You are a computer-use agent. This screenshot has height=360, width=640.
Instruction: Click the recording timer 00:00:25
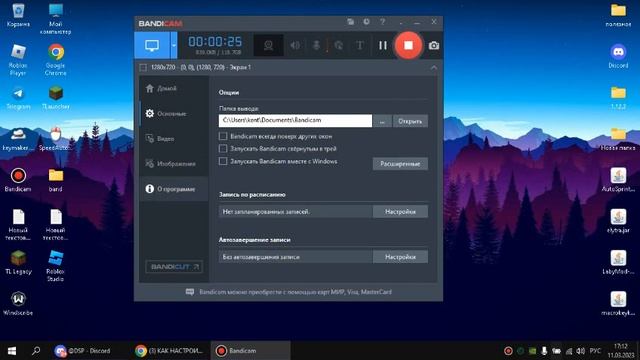pyautogui.click(x=215, y=42)
